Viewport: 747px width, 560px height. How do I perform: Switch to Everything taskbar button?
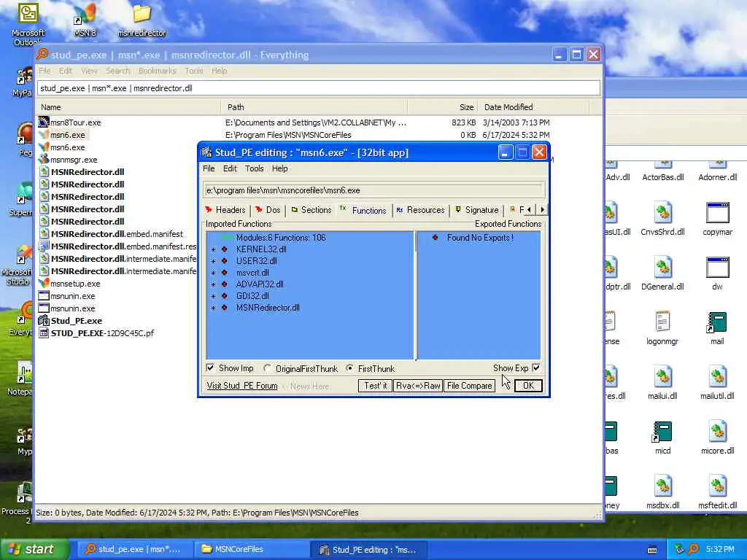click(133, 550)
